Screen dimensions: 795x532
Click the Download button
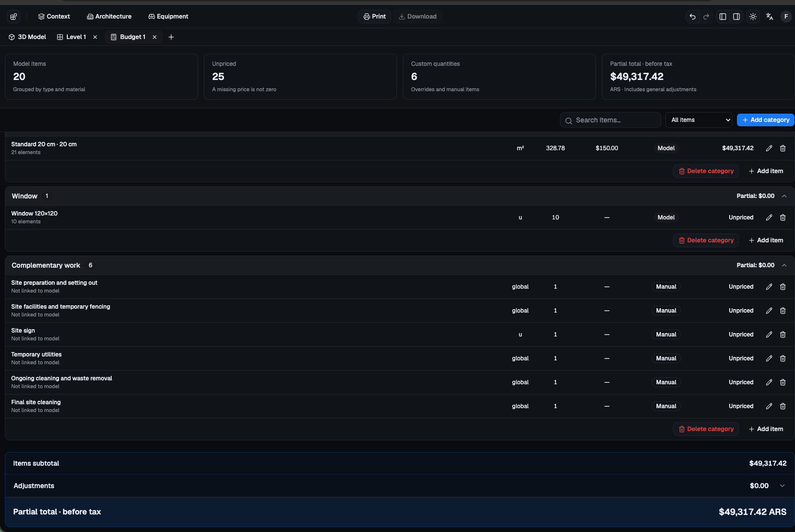point(417,17)
